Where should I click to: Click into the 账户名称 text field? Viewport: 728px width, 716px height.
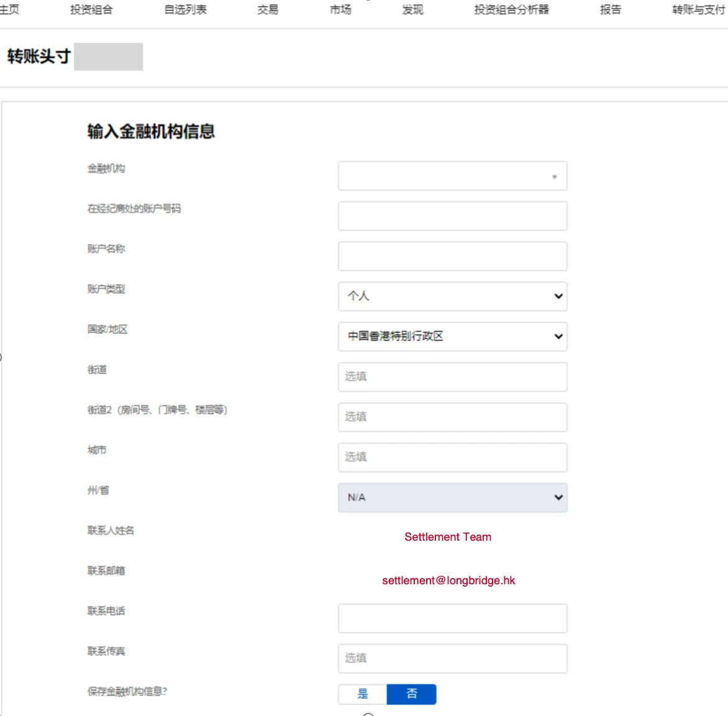pyautogui.click(x=452, y=256)
